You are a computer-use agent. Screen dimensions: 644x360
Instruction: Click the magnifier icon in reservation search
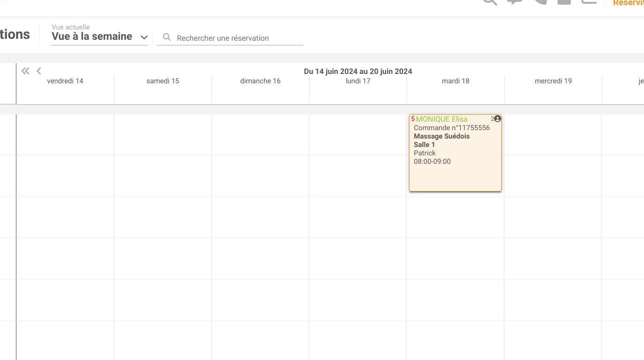(167, 37)
